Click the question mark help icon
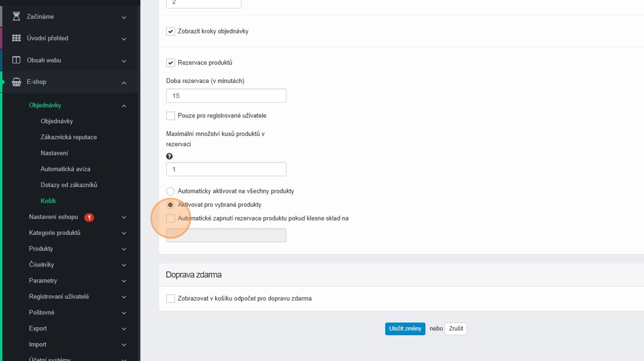The width and height of the screenshot is (644, 361). (170, 156)
